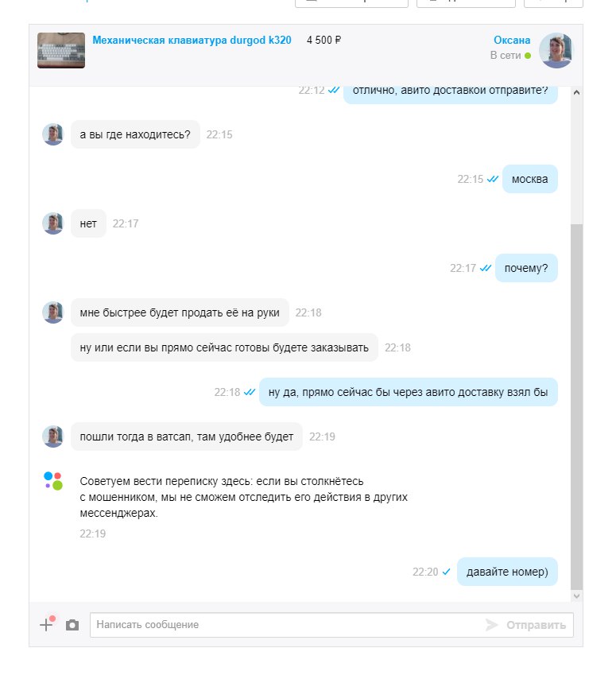This screenshot has width=616, height=679.
Task: Click avatar beside "а вы где находитесь?"
Action: pyautogui.click(x=53, y=134)
